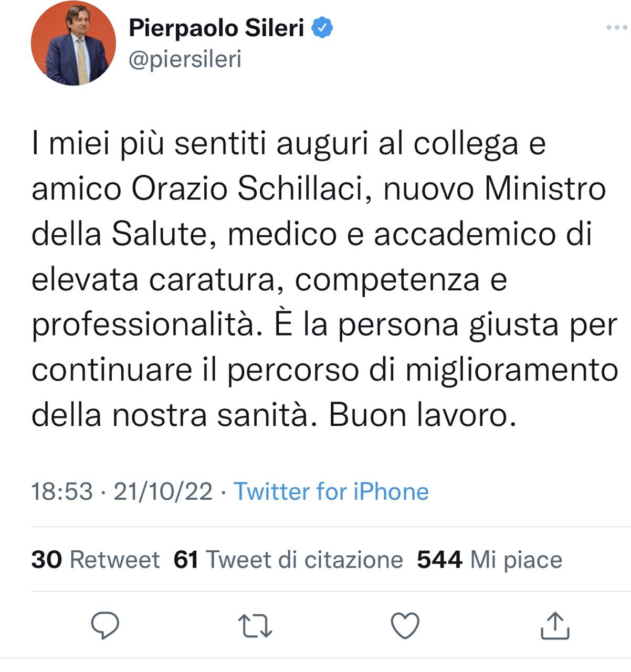Tap the retweet arrows icon
This screenshot has height=672, width=631.
255,626
